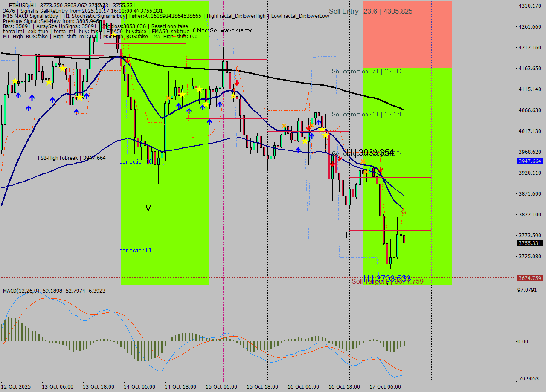Select the black 3755.331 current price tag
The width and height of the screenshot is (546, 392).
click(529, 243)
